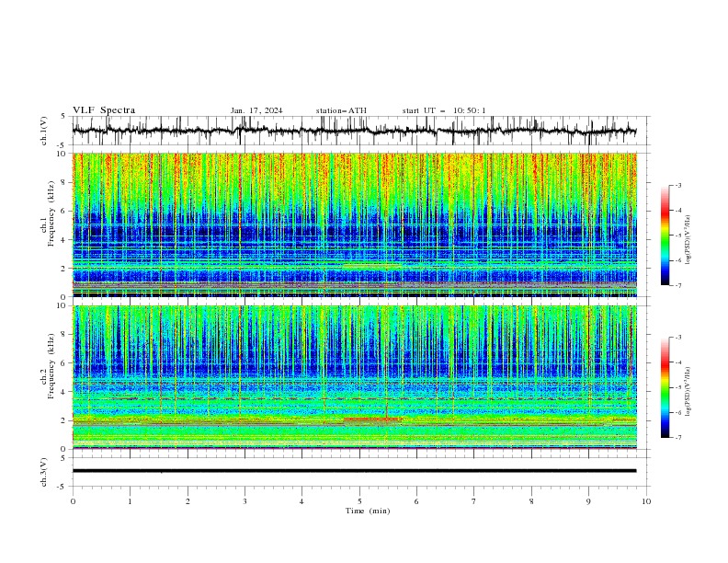Click time tick label "10" on bottom axis
The width and height of the screenshot is (728, 563).
[x=646, y=501]
